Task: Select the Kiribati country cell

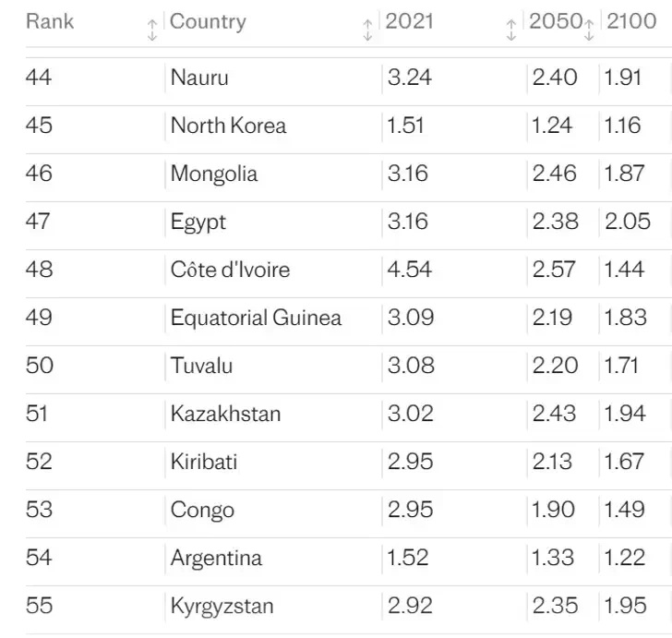Action: click(203, 462)
